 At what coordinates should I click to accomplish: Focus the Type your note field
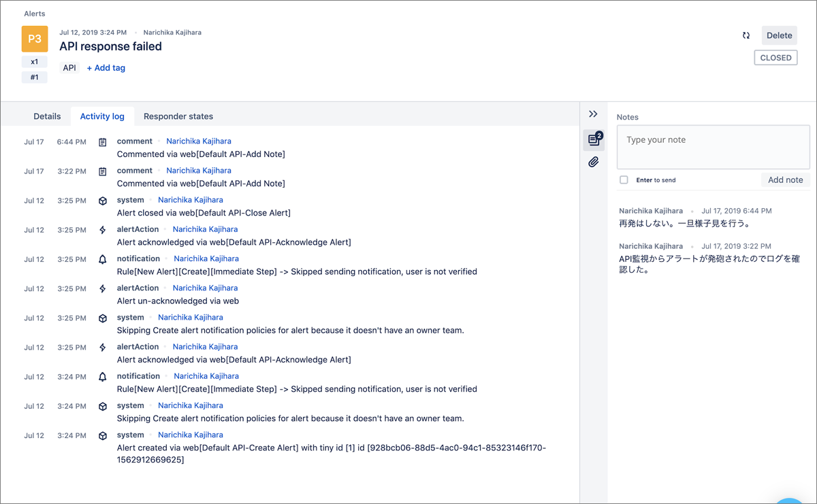tap(714, 148)
